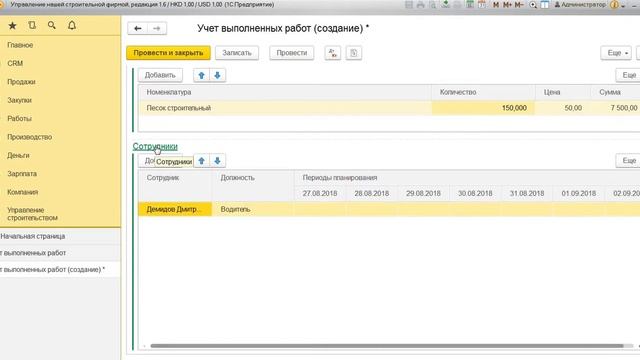Open the Администратор user menu
The width and height of the screenshot is (640, 360).
(x=580, y=4)
